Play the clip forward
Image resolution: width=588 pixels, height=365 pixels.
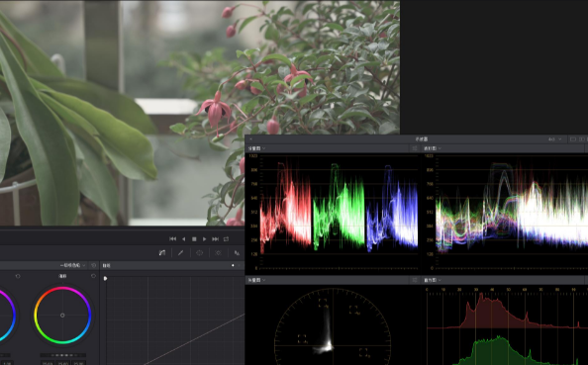204,238
